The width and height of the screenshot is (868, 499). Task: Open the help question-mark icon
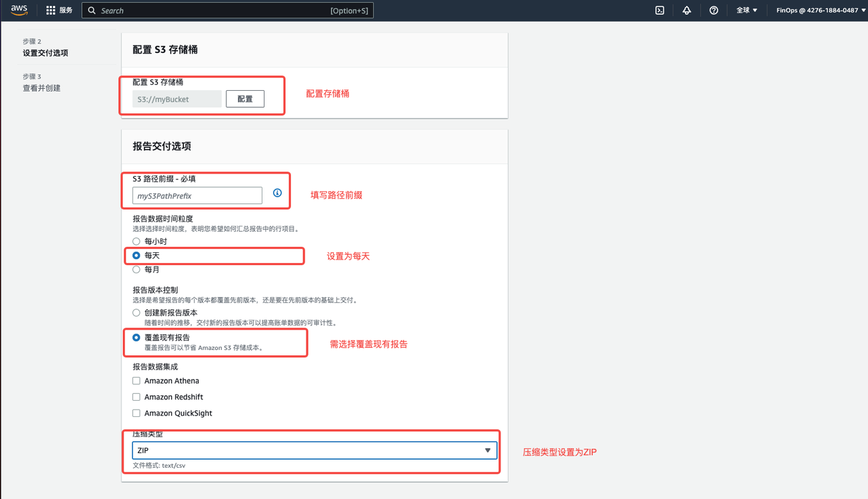pos(713,10)
